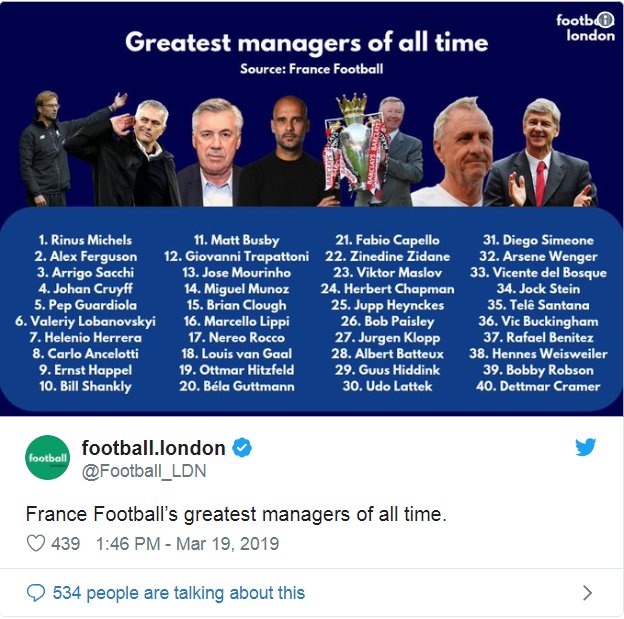Viewport: 624px width, 619px height.
Task: Click the 'Greatest managers of all time' headline
Action: coord(306,42)
